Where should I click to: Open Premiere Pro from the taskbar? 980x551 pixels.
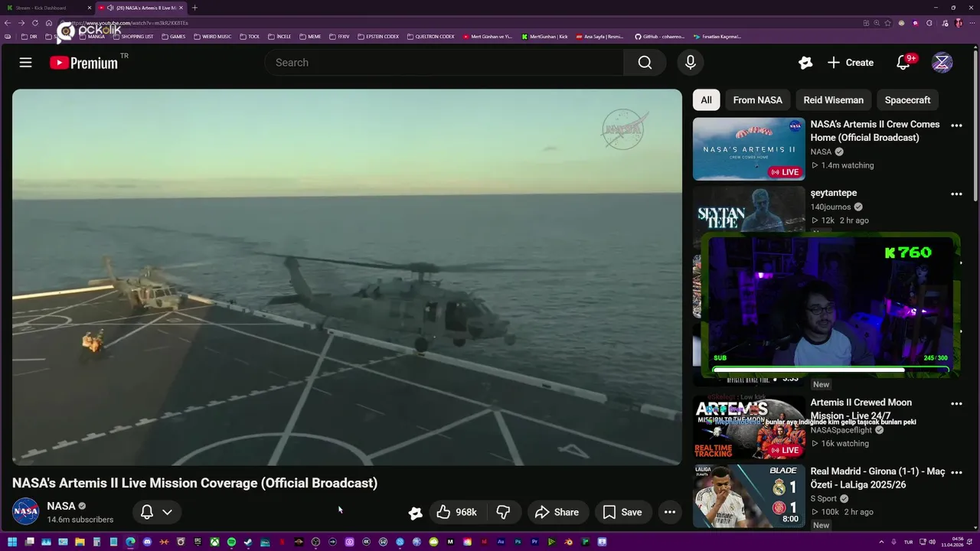pos(535,542)
